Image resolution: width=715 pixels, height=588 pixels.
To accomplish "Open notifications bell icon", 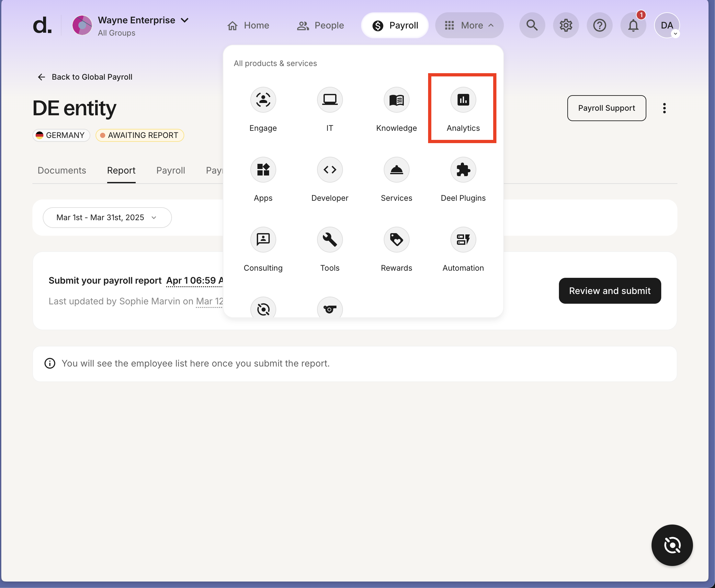I will coord(633,25).
